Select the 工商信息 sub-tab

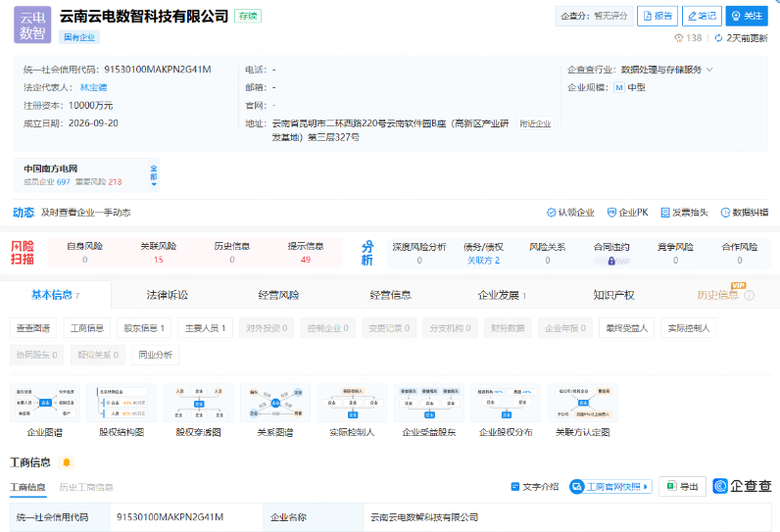(x=27, y=487)
